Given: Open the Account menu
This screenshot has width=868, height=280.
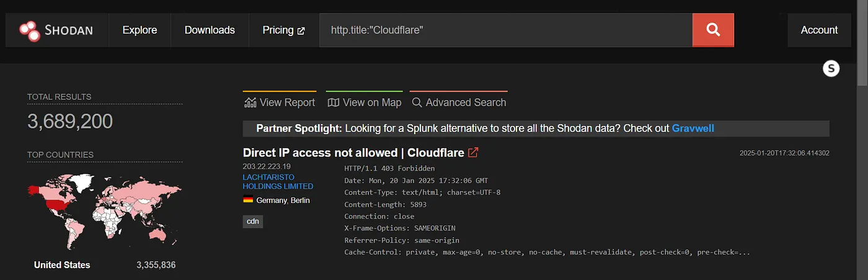Looking at the screenshot, I should coord(819,30).
